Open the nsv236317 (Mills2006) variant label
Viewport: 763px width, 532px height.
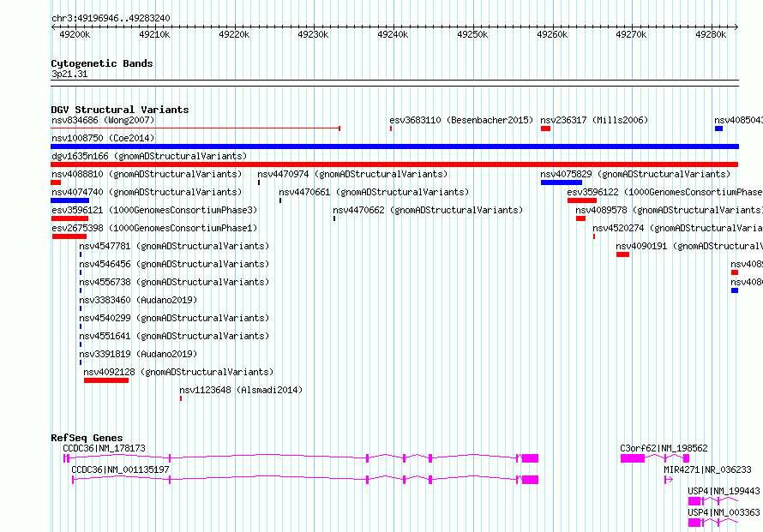tap(594, 120)
